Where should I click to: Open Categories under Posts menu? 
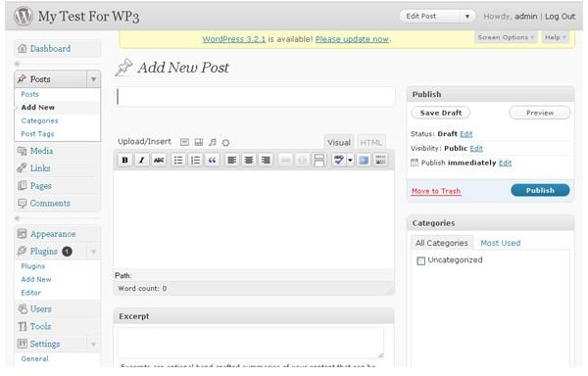(x=39, y=120)
